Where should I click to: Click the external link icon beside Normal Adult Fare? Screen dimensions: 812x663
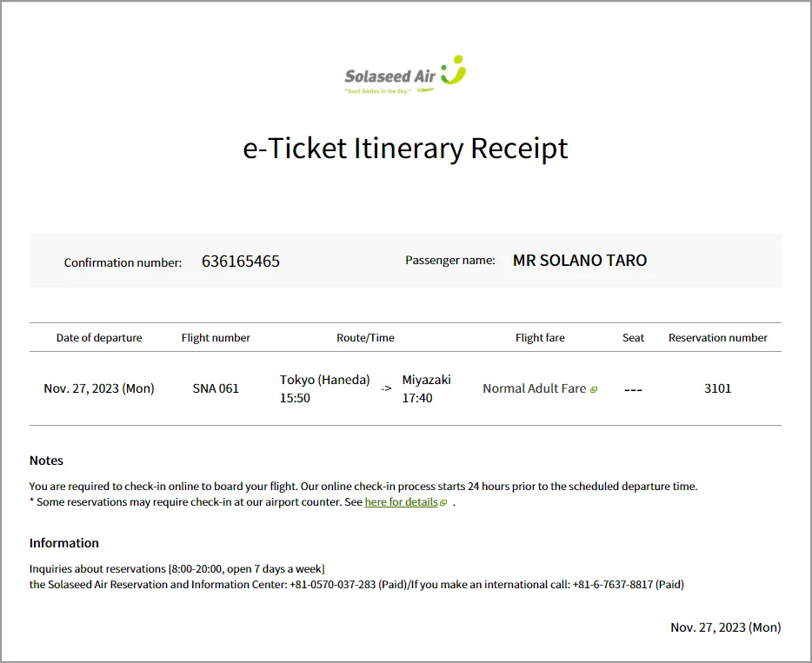(594, 389)
